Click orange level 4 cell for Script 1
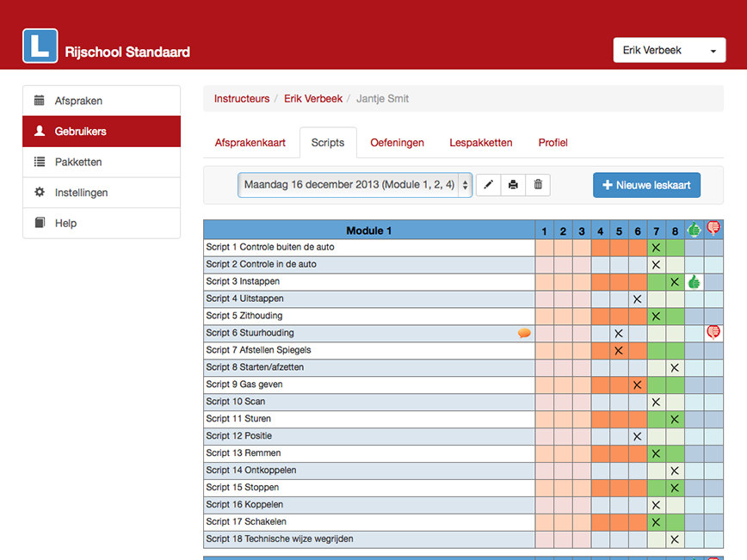Screen dimensions: 747x560 point(600,247)
